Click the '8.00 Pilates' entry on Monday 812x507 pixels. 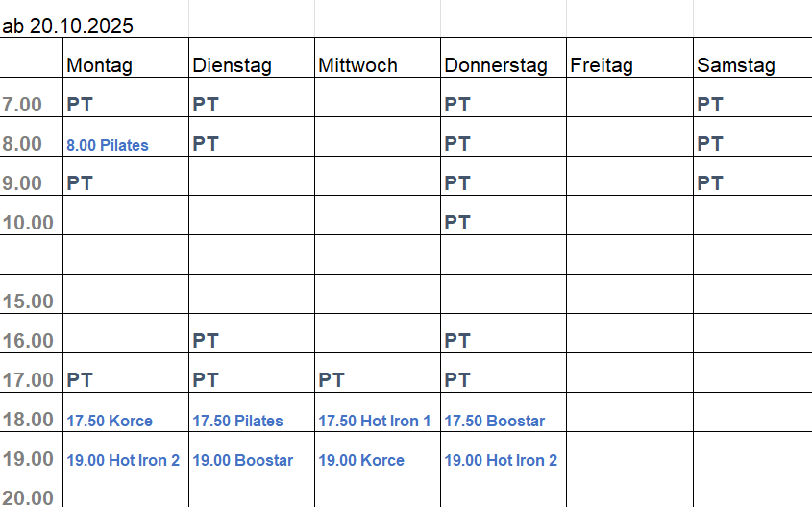click(108, 145)
